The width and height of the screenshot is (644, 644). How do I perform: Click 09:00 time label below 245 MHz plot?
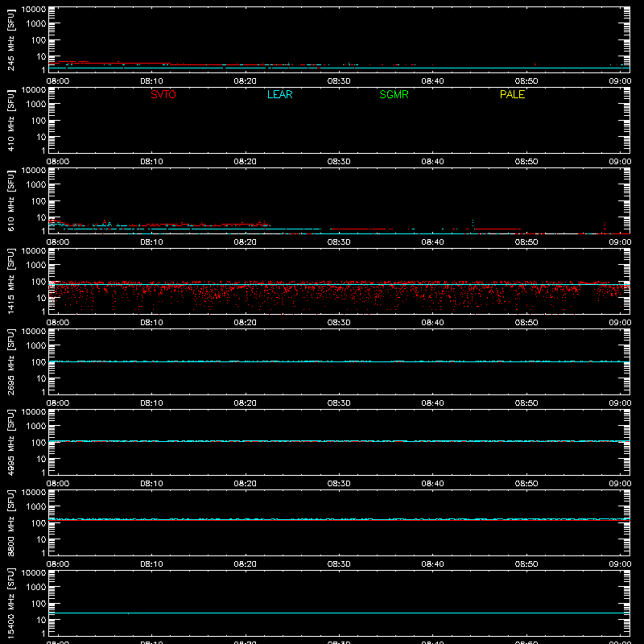620,81
